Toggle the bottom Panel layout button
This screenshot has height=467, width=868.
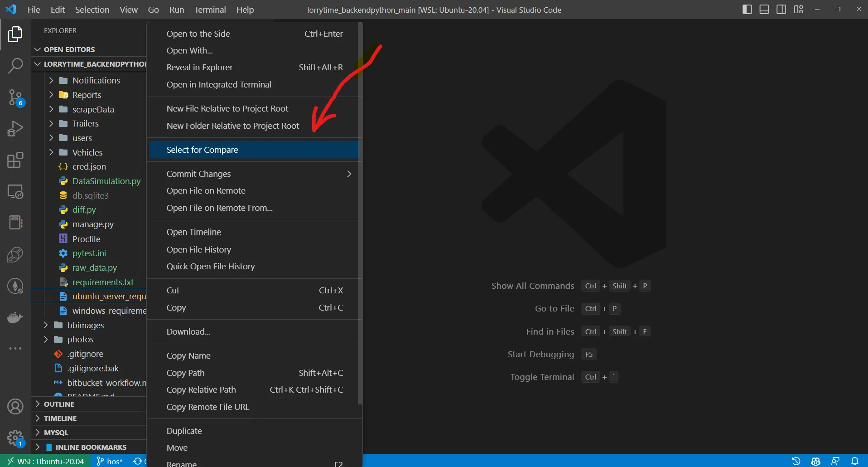(x=764, y=10)
